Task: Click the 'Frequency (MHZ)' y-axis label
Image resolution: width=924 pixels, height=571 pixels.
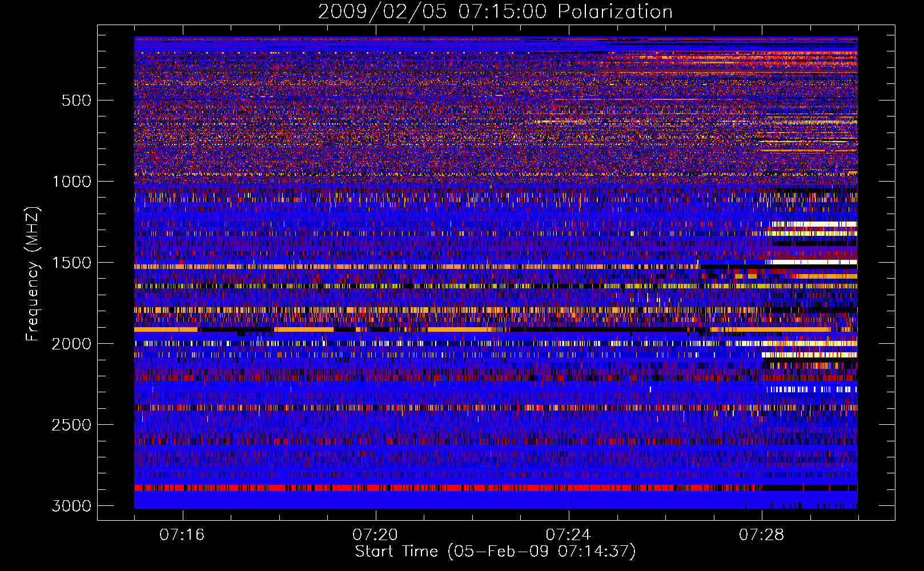Action: [x=33, y=274]
